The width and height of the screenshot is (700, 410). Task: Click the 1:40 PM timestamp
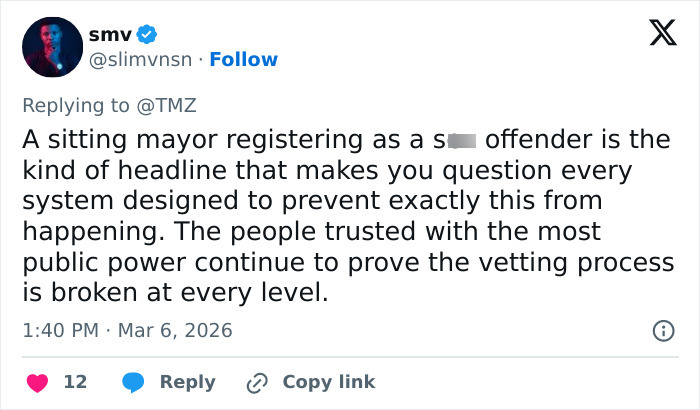[x=61, y=330]
